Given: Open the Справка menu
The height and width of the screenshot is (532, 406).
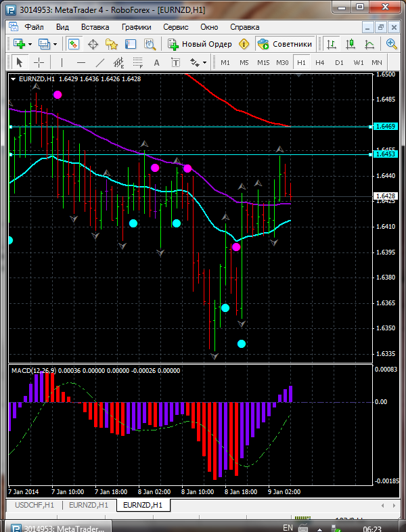Looking at the screenshot, I should tap(244, 27).
